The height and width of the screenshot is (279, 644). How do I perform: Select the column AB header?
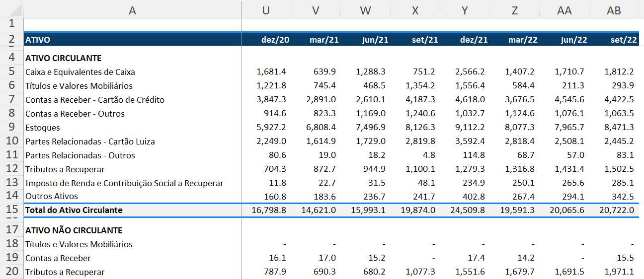614,10
